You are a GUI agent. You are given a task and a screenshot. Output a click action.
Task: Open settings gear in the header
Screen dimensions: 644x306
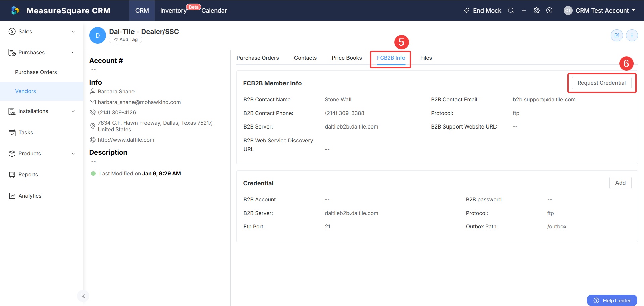tap(537, 10)
